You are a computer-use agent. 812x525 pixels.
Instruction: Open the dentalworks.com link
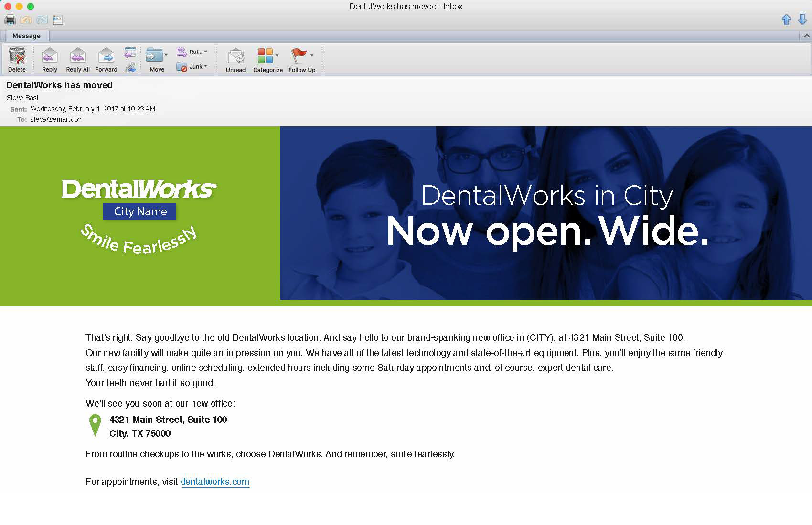(215, 482)
